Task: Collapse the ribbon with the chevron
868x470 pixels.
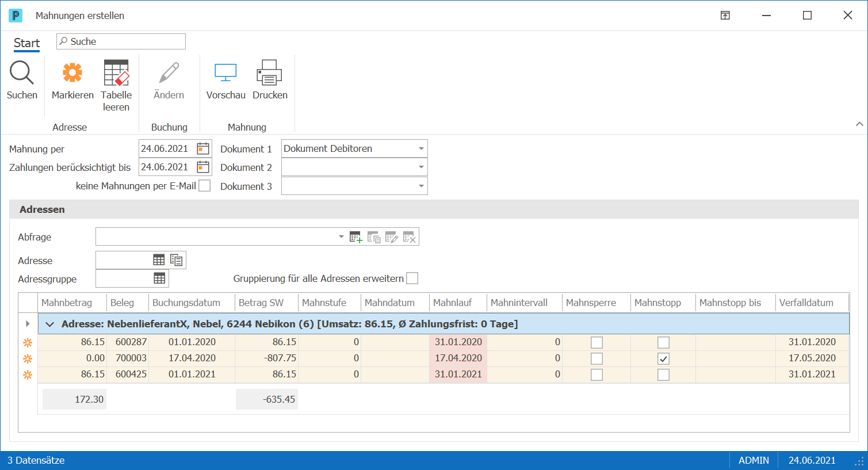Action: [859, 124]
